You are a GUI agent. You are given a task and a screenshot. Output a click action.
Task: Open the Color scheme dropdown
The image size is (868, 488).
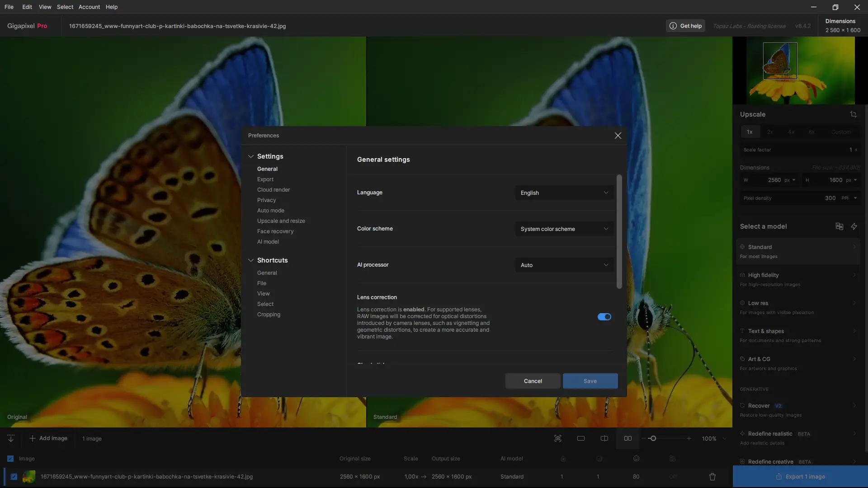click(x=564, y=229)
